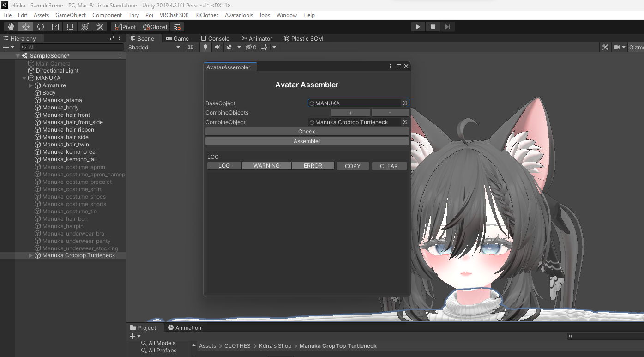Select the Rotate tool

(x=41, y=27)
